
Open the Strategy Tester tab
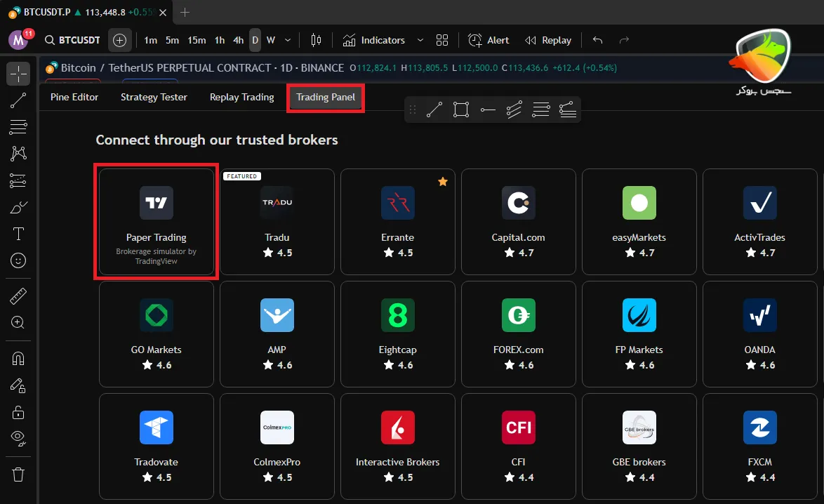[154, 97]
